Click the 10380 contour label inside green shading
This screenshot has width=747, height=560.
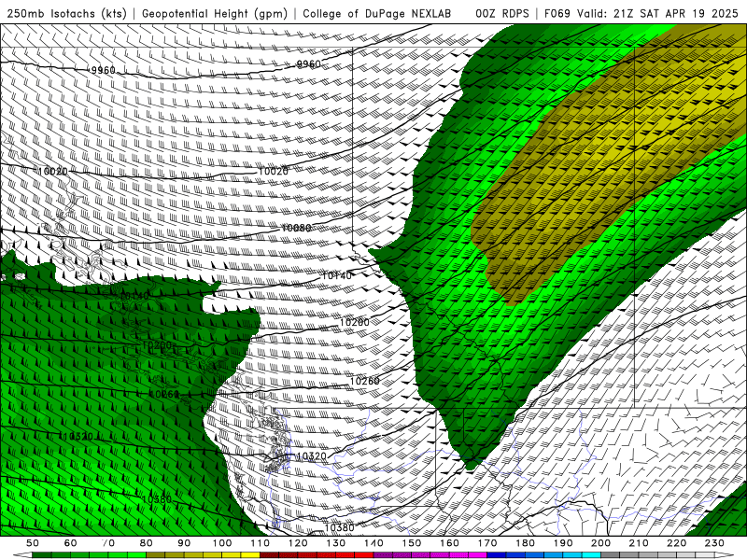(157, 499)
